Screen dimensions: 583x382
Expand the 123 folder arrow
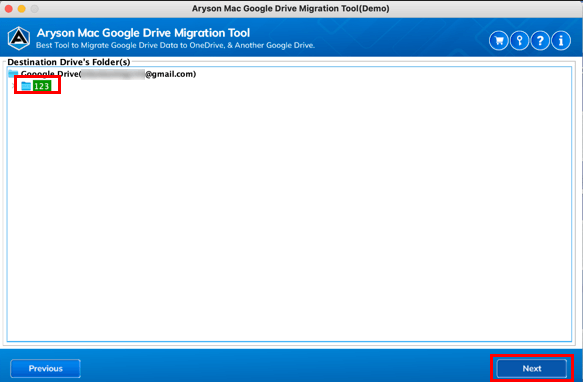13,86
